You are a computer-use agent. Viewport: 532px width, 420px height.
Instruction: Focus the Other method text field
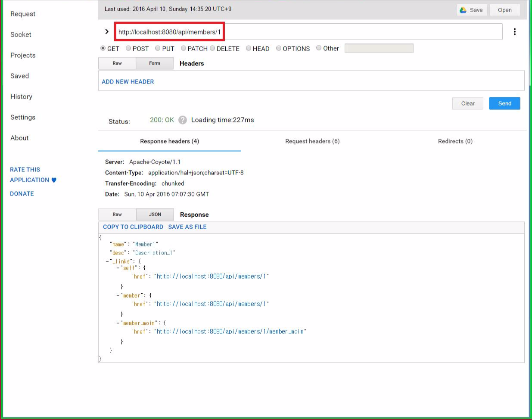(379, 48)
